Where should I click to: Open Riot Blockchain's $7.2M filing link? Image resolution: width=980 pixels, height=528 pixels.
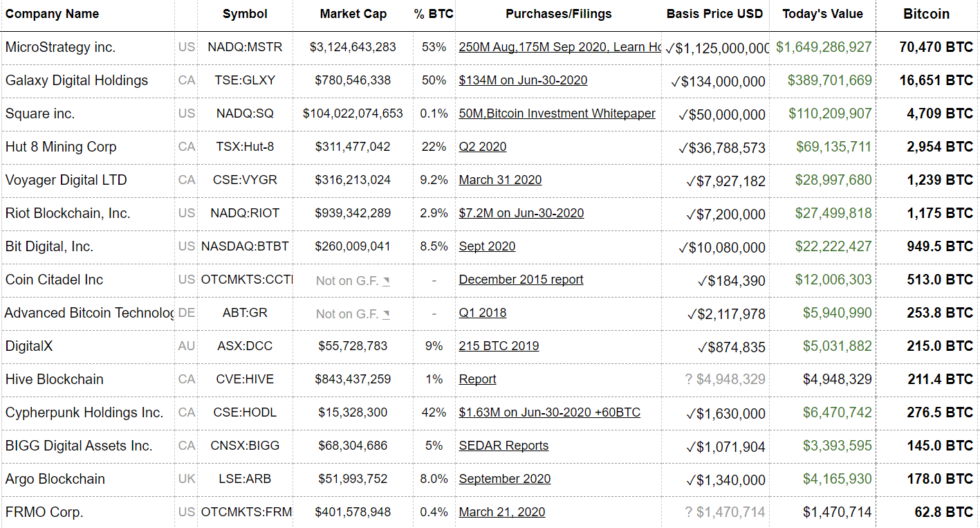pyautogui.click(x=521, y=213)
